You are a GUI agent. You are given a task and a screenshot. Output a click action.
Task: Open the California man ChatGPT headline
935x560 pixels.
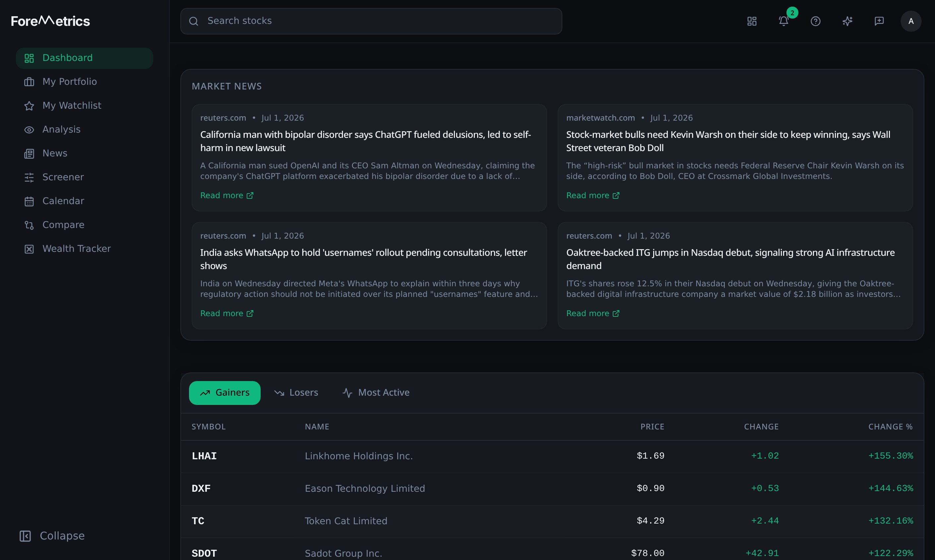coord(365,141)
